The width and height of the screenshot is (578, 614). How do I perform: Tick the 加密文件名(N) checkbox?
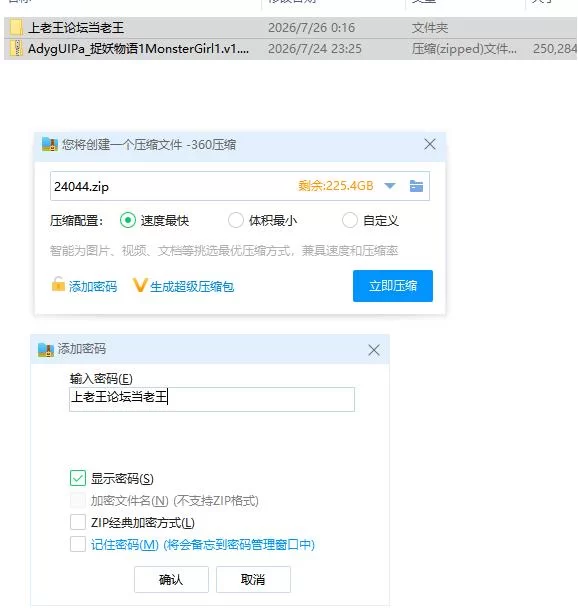click(x=78, y=500)
